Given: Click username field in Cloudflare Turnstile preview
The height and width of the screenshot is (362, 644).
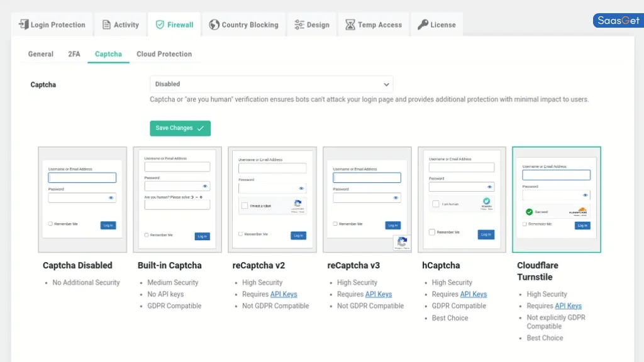Looking at the screenshot, I should [556, 175].
